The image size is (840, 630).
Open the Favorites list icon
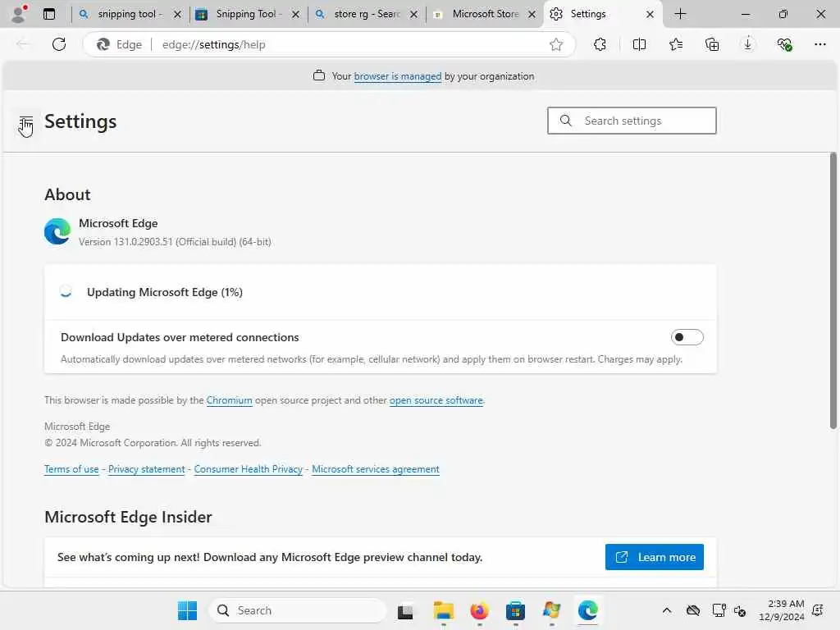[676, 44]
